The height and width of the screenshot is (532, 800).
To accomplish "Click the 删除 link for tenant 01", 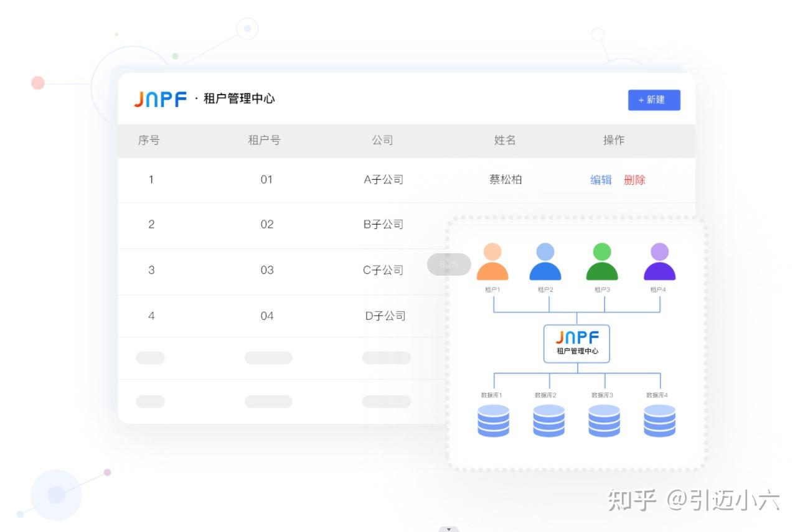I will click(x=634, y=180).
